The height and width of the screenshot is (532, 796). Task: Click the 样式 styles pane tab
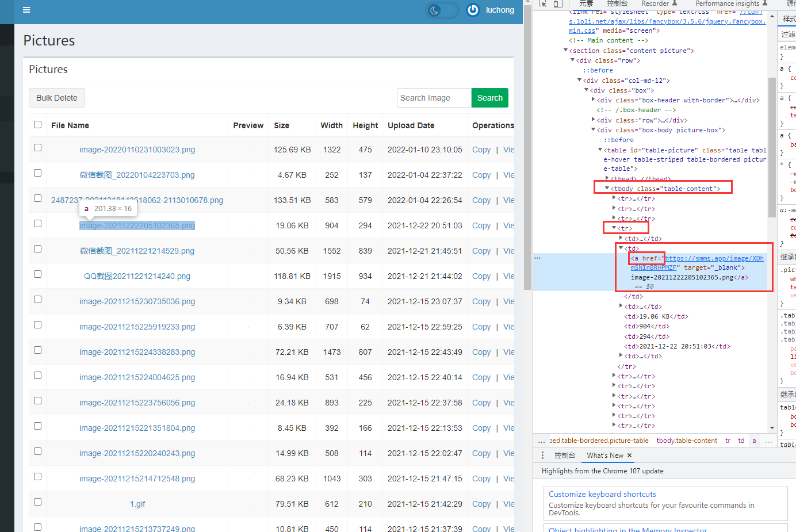tap(789, 19)
